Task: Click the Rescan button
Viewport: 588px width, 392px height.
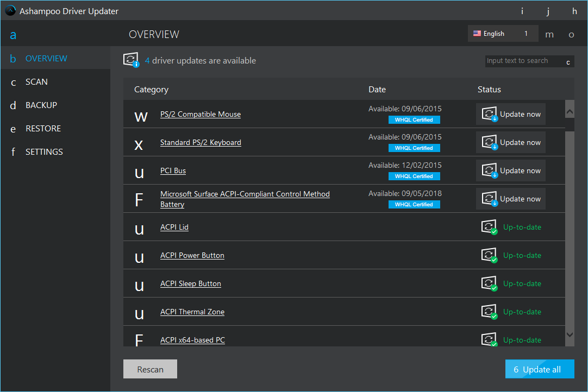Action: click(x=150, y=369)
